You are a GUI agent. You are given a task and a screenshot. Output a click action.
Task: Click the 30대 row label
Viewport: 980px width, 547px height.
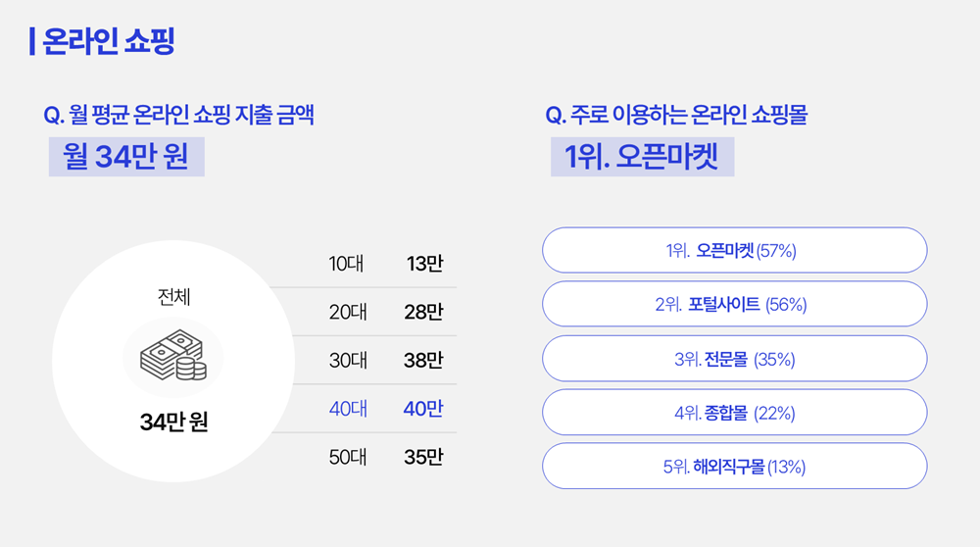pos(348,360)
